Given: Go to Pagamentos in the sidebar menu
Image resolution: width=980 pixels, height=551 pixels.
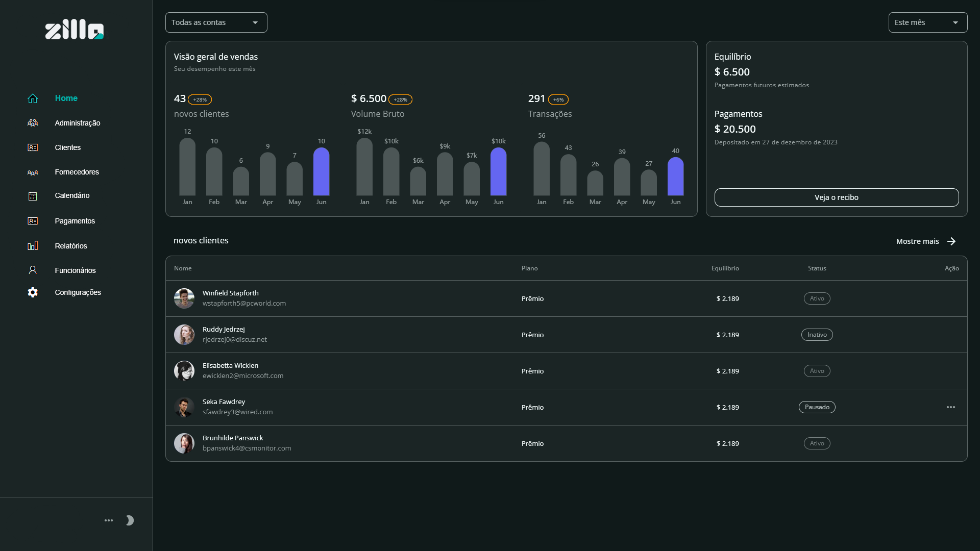Looking at the screenshot, I should pyautogui.click(x=75, y=221).
